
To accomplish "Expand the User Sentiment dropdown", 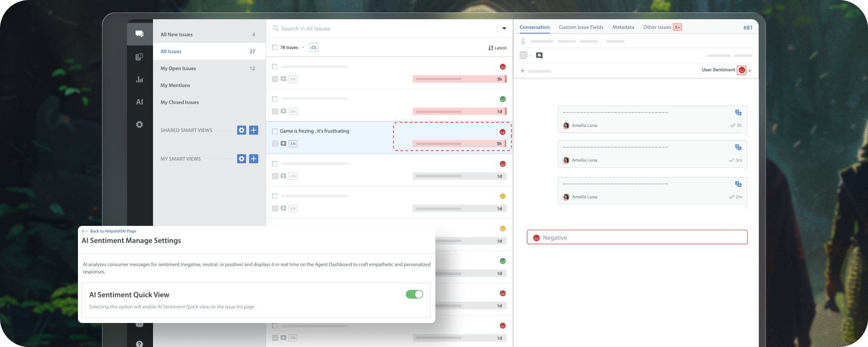I will [x=750, y=70].
